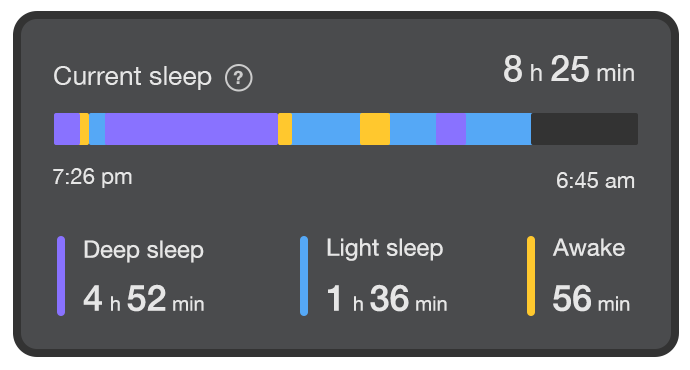This screenshot has width=690, height=370.
Task: Click the 8 h 25 min total duration
Action: (x=569, y=70)
